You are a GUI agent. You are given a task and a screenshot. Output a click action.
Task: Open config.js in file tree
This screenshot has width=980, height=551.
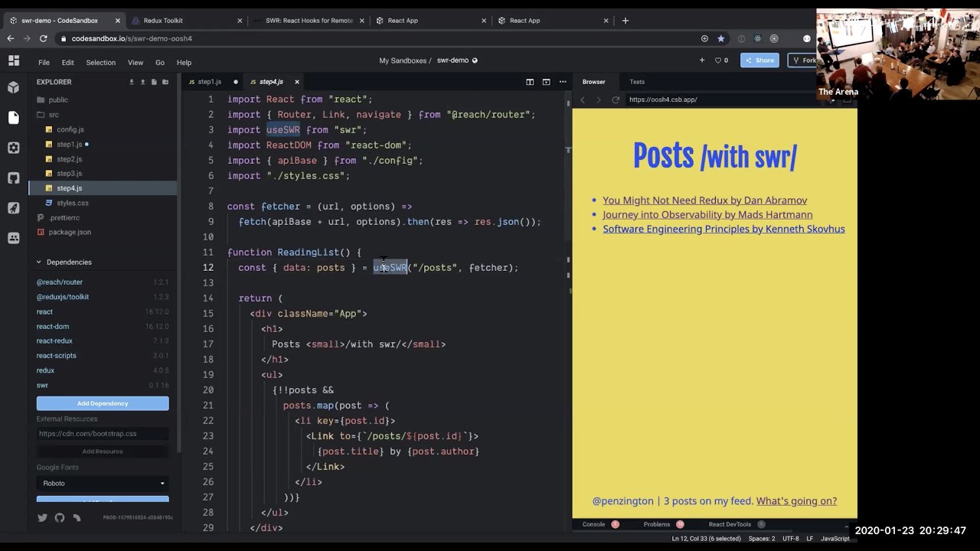[x=70, y=129]
